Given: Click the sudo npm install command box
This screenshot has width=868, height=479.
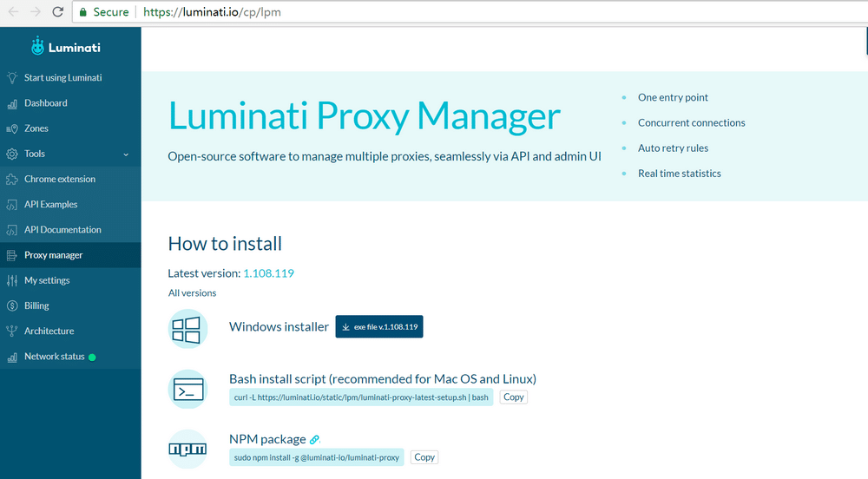Looking at the screenshot, I should click(x=317, y=457).
